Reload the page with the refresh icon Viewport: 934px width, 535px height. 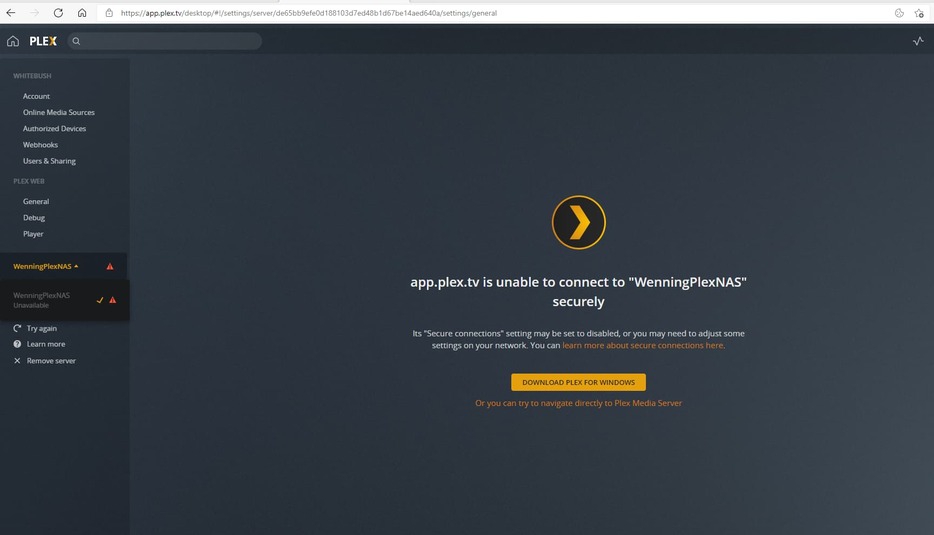click(58, 13)
